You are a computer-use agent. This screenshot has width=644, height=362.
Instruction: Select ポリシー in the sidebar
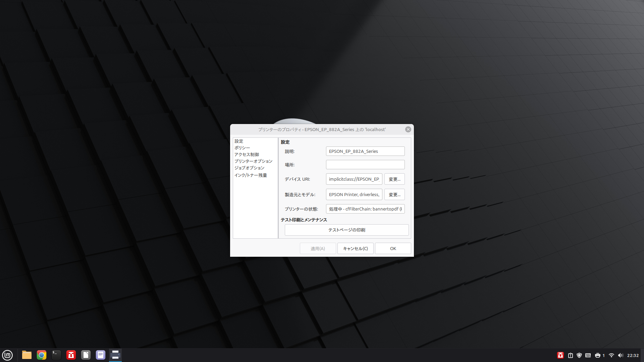point(242,148)
